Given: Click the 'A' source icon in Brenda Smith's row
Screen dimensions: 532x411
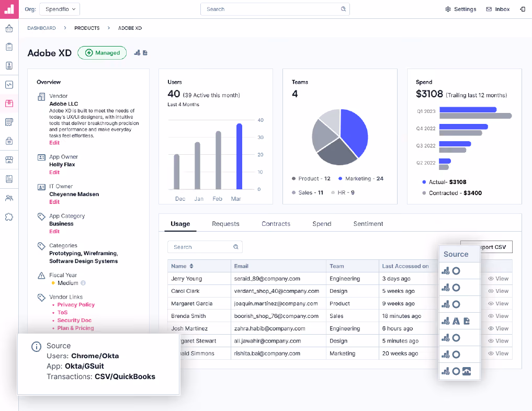Looking at the screenshot, I should 456,321.
